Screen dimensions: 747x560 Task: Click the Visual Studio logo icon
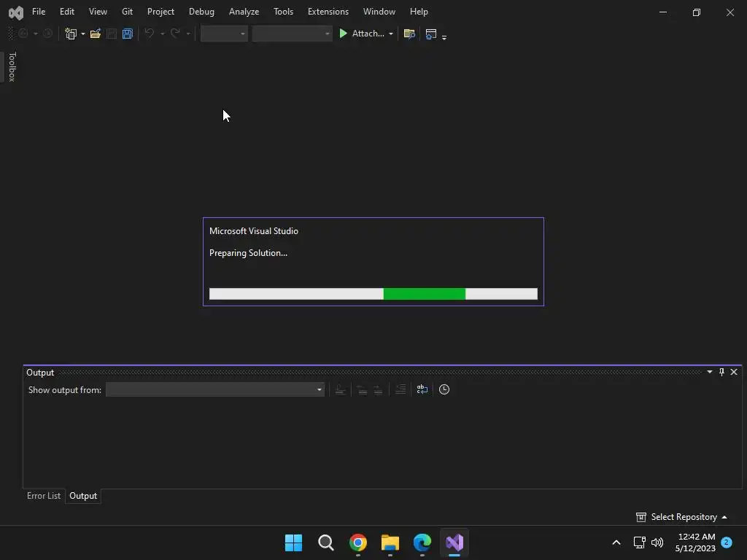16,12
